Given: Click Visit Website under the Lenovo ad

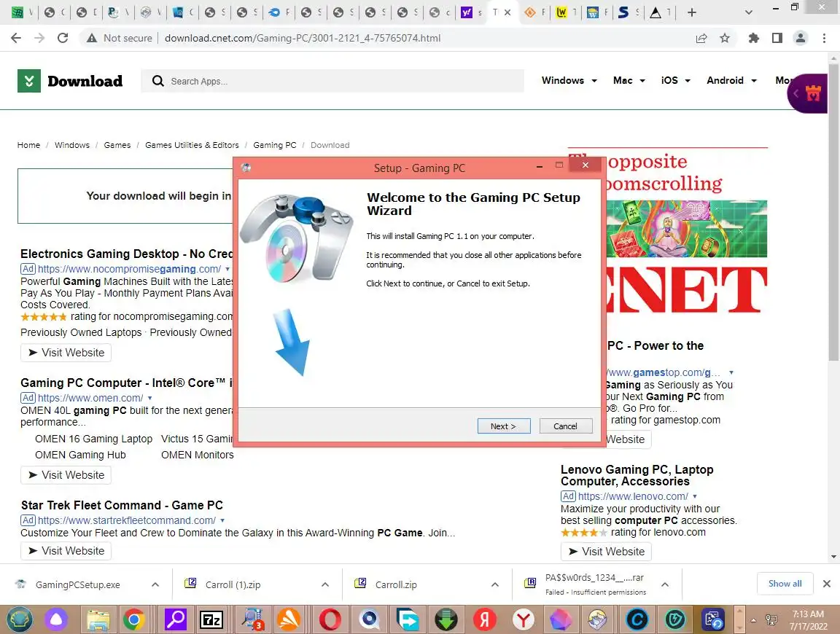Looking at the screenshot, I should tap(606, 551).
